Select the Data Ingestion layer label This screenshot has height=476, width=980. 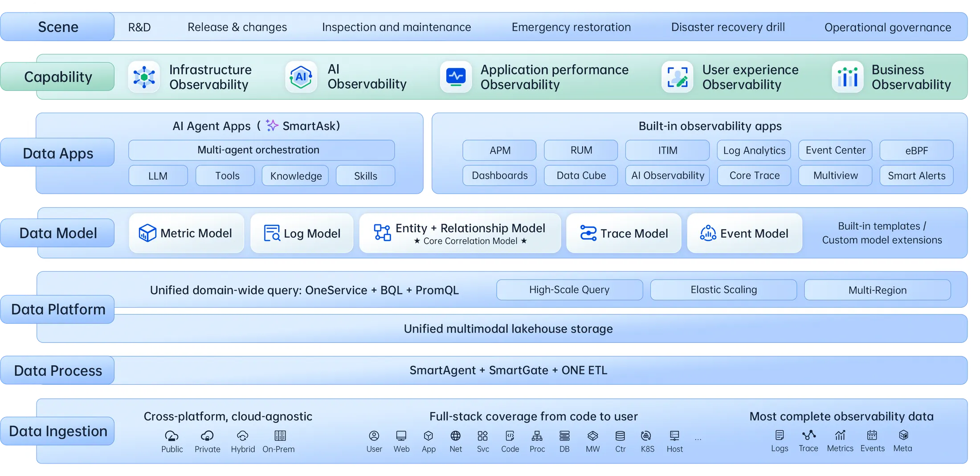click(x=57, y=431)
